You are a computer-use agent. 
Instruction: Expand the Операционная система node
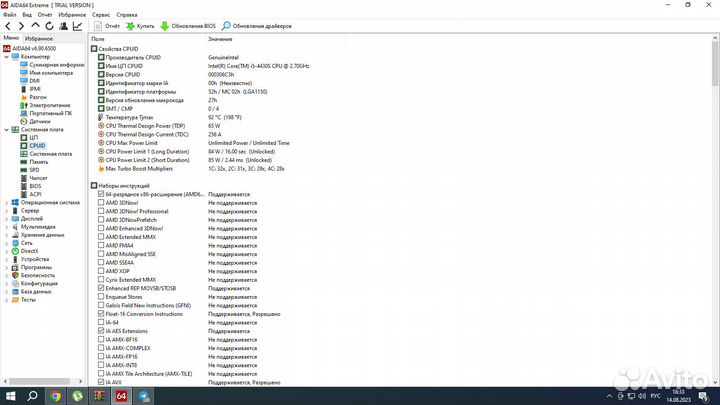point(6,202)
